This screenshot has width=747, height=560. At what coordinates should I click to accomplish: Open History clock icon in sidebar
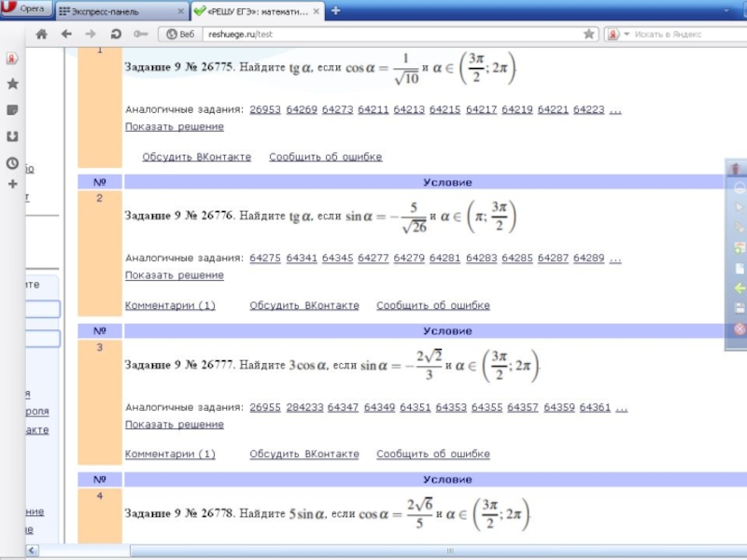coord(12,162)
